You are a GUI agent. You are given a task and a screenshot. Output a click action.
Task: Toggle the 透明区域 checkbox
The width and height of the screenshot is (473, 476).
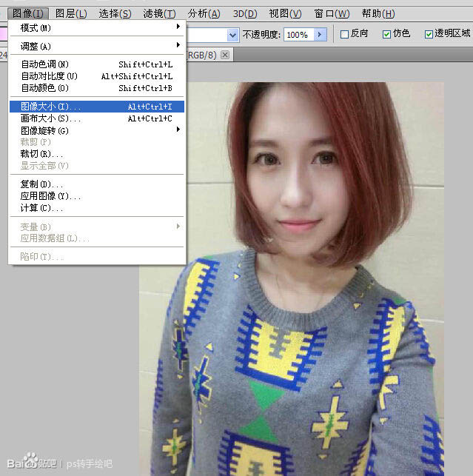(429, 34)
